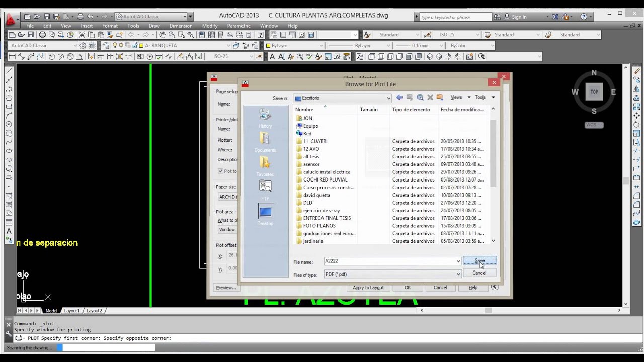Sort by Fecha de modifica column header

462,109
